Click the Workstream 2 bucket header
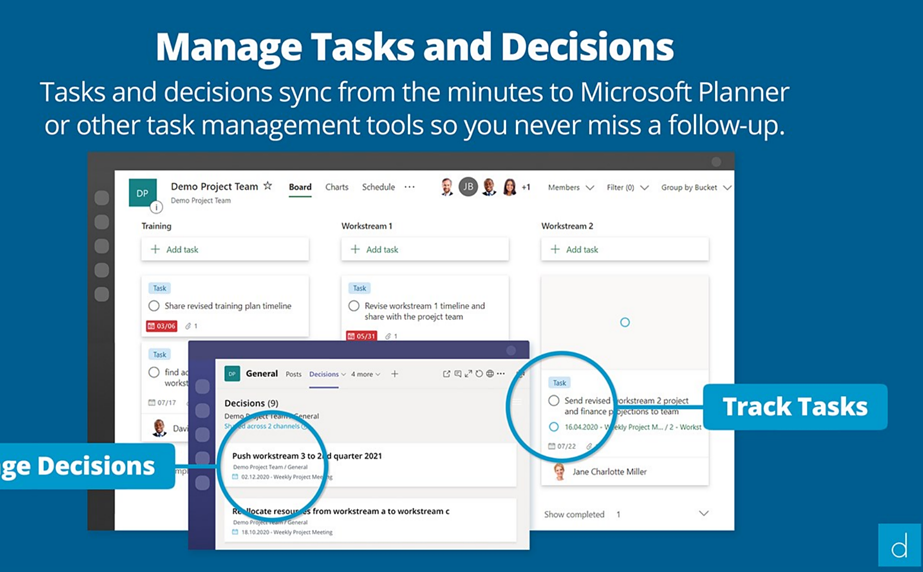The width and height of the screenshot is (923, 572). (567, 226)
